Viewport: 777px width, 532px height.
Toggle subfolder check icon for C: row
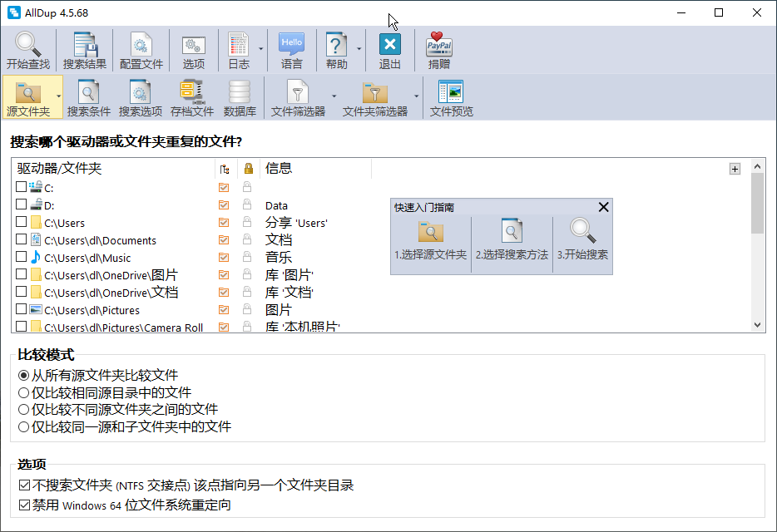224,187
